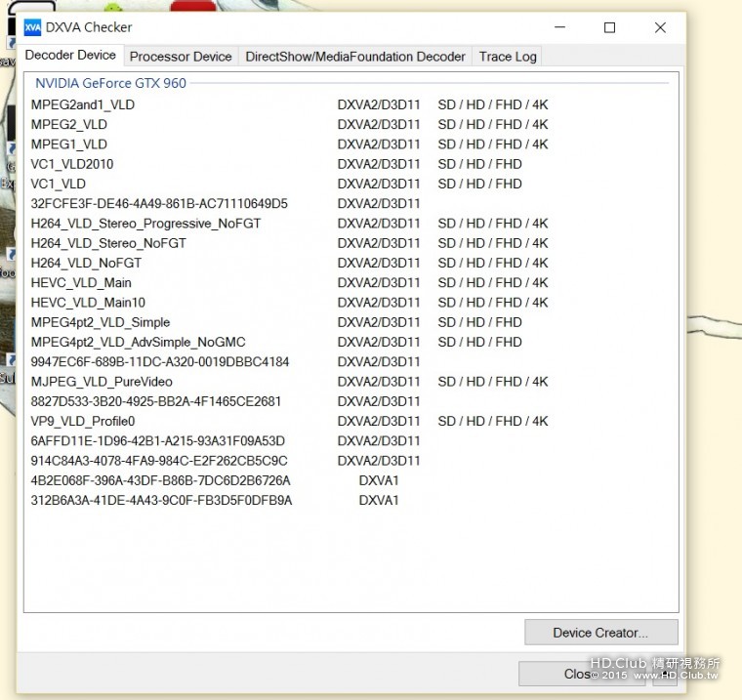Close the DXVA Checker window
The height and width of the screenshot is (700, 742).
pos(660,27)
